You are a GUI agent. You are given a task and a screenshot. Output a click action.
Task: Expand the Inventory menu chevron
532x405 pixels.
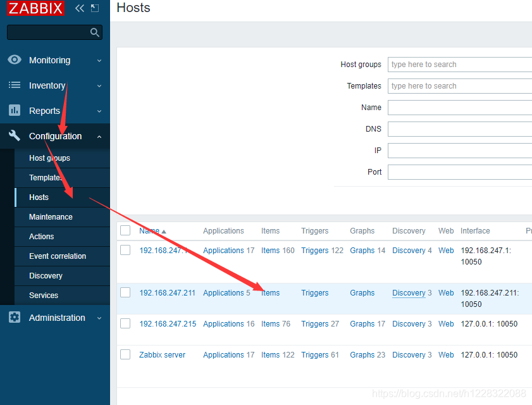pyautogui.click(x=99, y=86)
